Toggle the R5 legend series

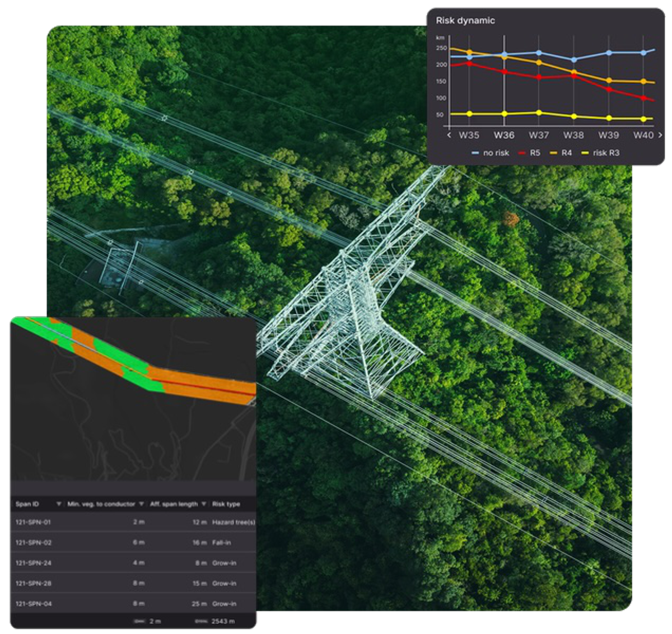click(x=529, y=152)
